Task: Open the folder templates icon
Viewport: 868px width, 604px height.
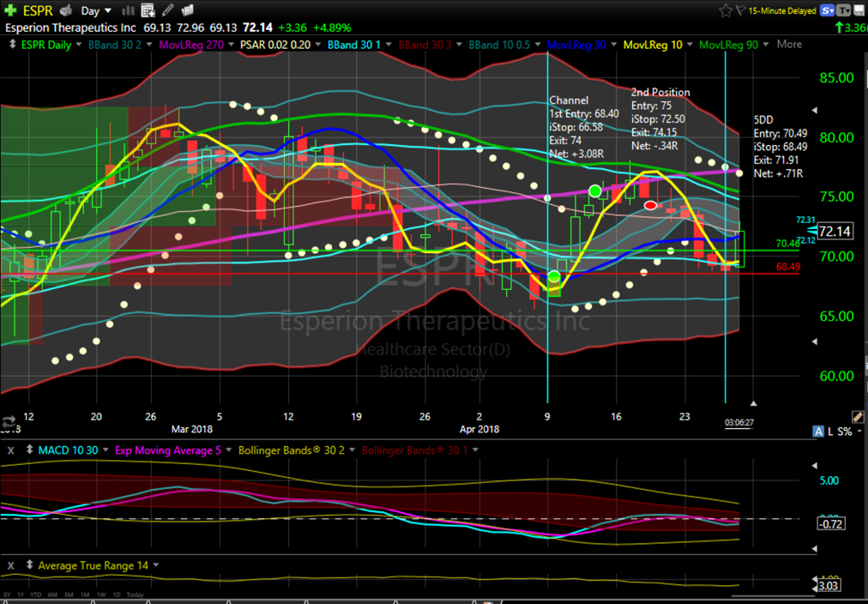Action: [x=187, y=10]
